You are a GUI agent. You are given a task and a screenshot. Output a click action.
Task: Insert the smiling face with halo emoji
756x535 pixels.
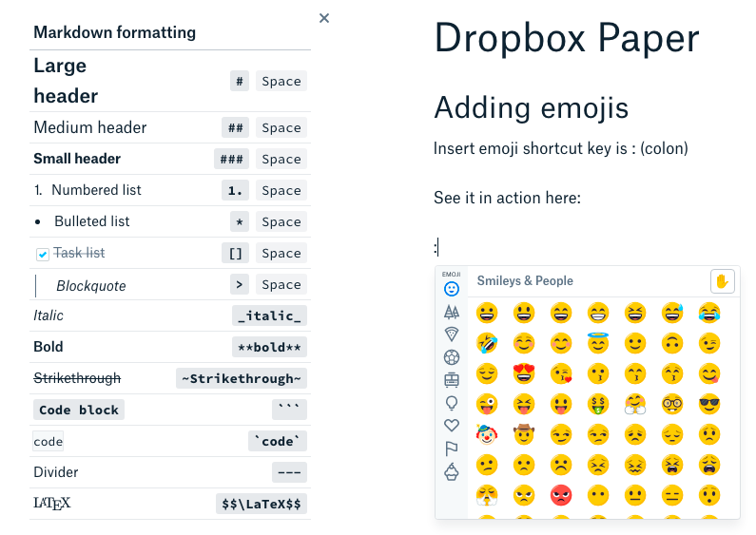click(x=598, y=343)
